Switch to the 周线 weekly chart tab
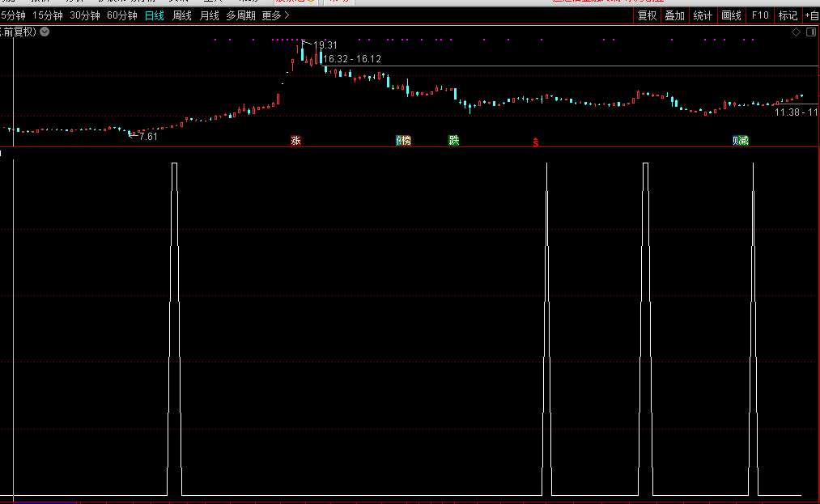The height and width of the screenshot is (504, 820). coord(182,15)
